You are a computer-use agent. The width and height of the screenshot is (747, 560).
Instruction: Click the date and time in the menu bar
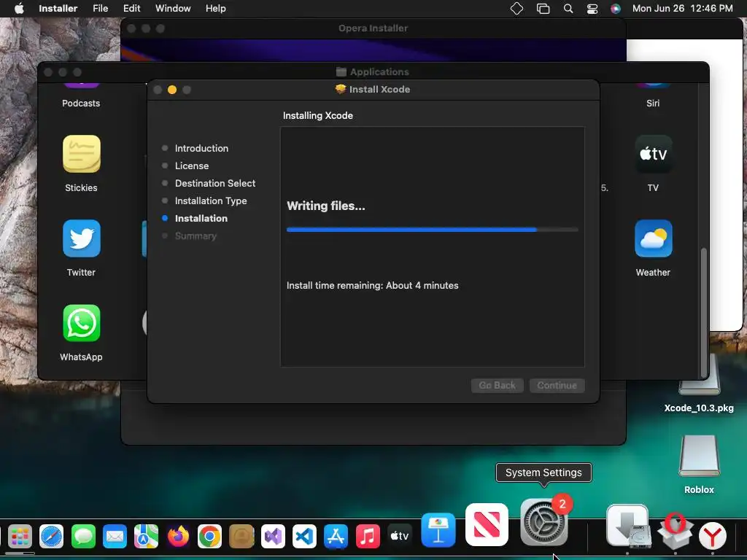pos(682,9)
